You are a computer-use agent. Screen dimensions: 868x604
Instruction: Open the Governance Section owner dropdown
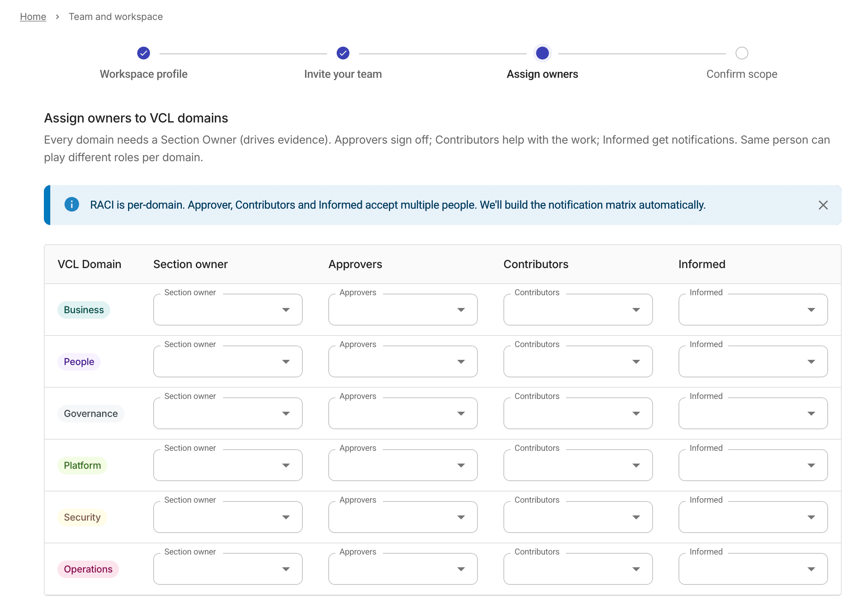point(228,413)
